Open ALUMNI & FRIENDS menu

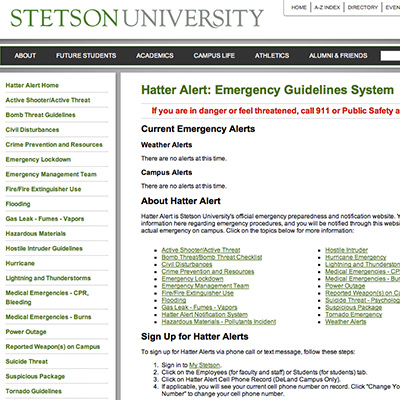coord(338,56)
